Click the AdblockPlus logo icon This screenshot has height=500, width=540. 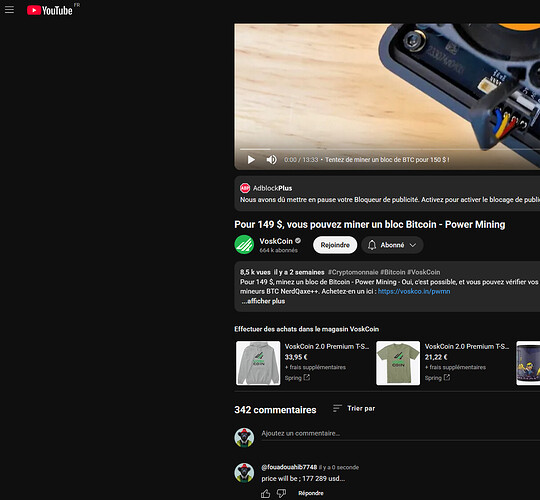245,188
